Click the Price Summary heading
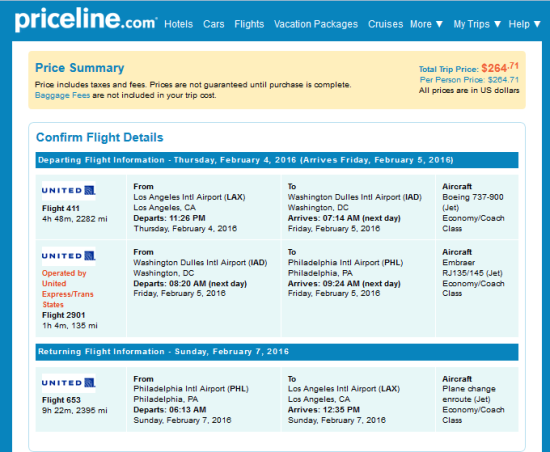 click(80, 68)
